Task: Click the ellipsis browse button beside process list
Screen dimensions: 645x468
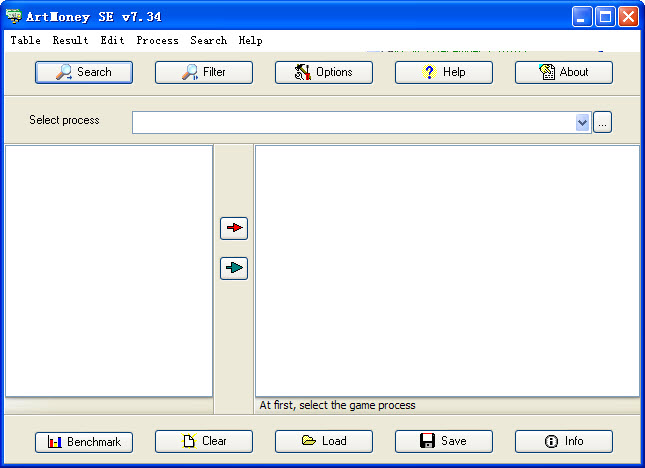Action: coord(602,122)
